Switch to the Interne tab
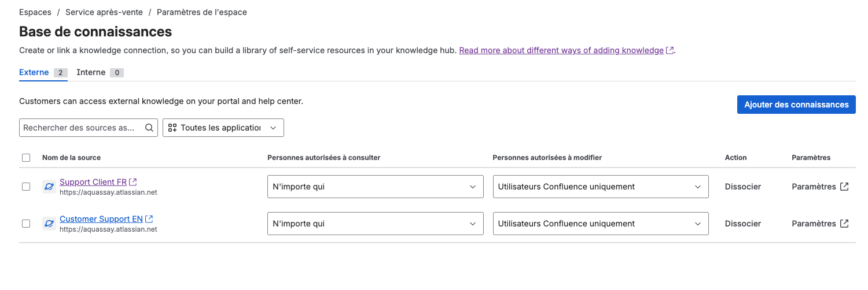The width and height of the screenshot is (868, 290). [100, 72]
